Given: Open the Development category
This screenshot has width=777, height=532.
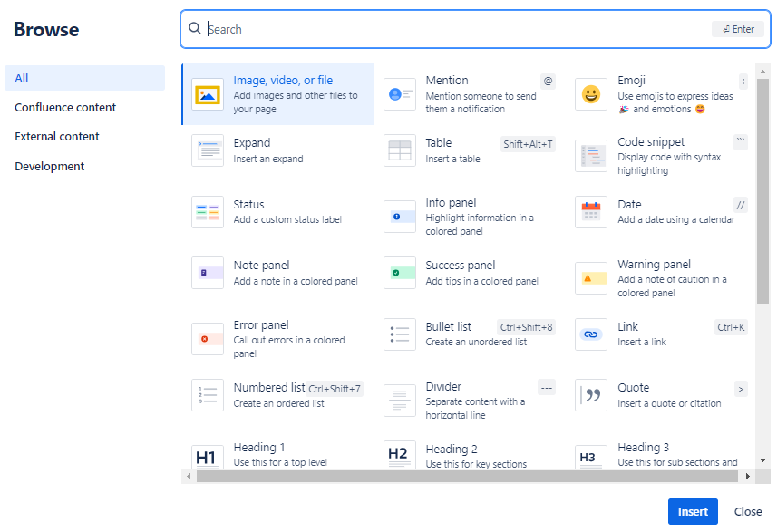Looking at the screenshot, I should [x=50, y=167].
